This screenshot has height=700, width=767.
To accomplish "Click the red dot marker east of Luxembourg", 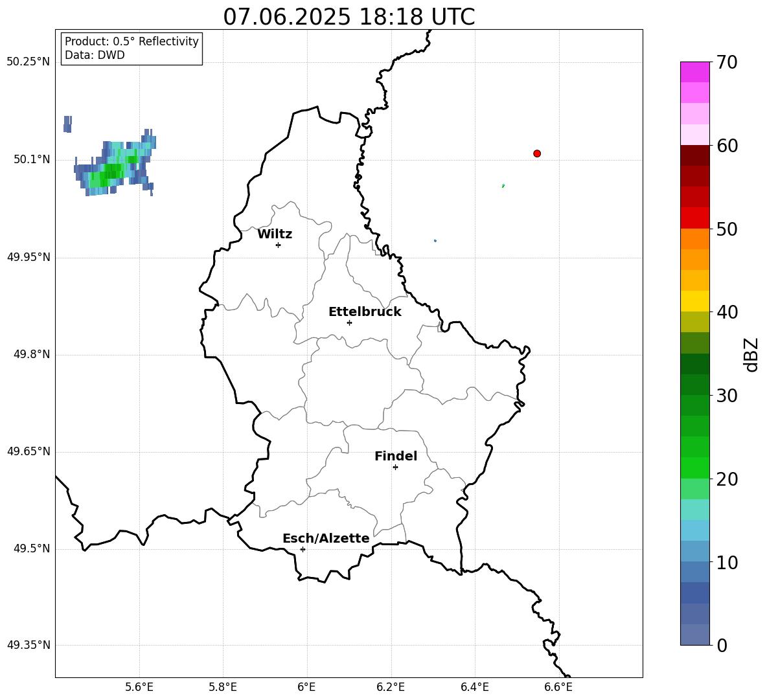I will coord(537,153).
